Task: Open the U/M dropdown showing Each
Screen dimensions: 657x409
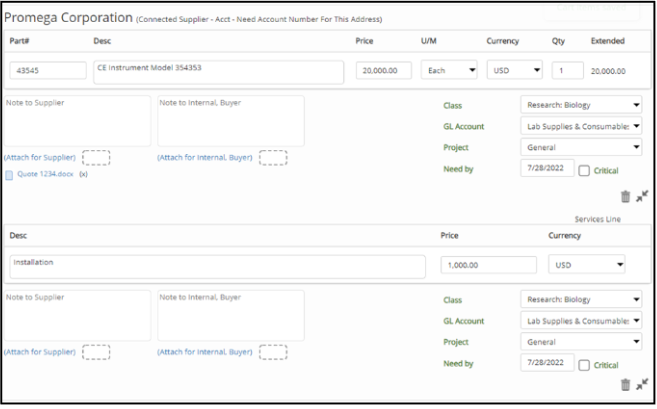Action: [449, 70]
